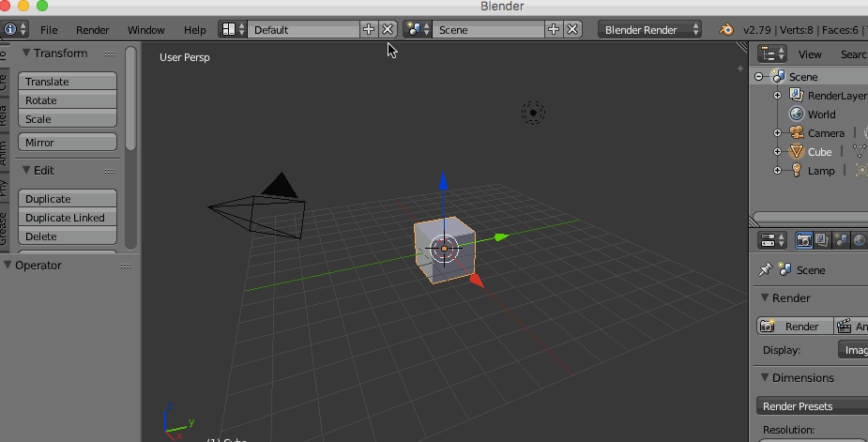Click the Delete button in Edit panel
Viewport: 868px width, 442px height.
(x=68, y=236)
